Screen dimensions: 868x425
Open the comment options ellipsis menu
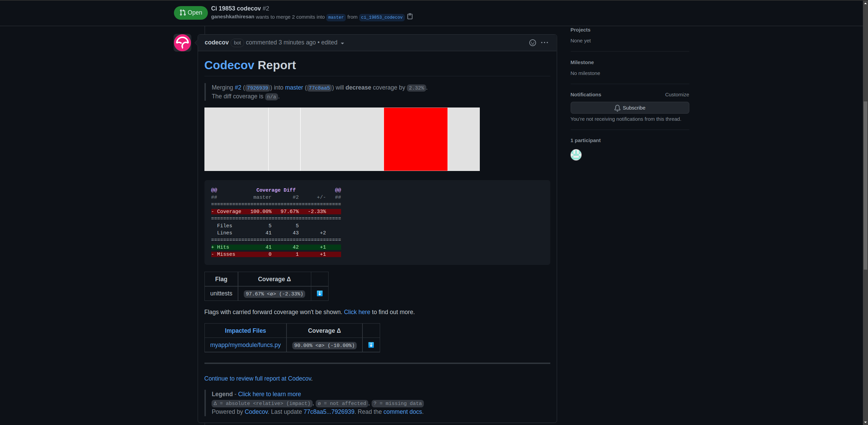point(545,43)
